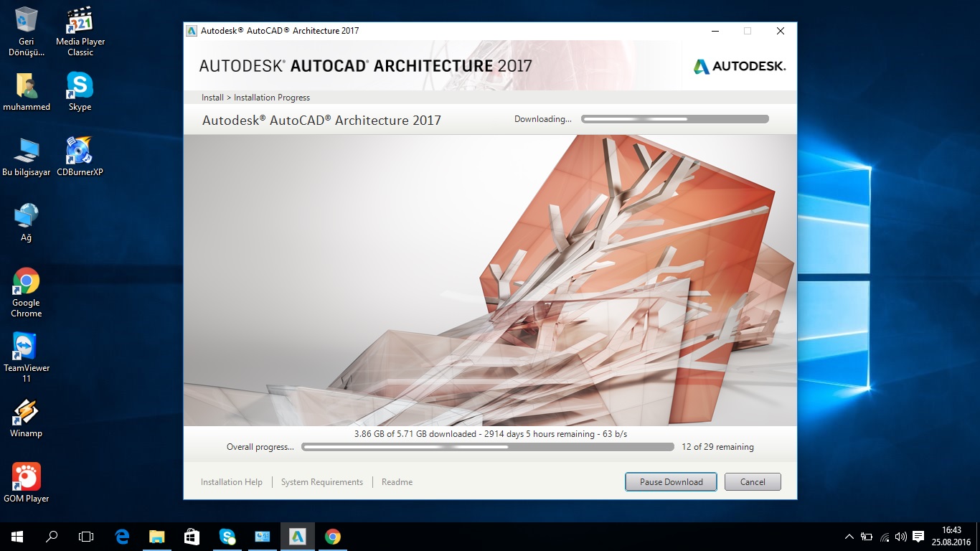
Task: Click the download status text with GB downloaded
Action: coord(491,434)
